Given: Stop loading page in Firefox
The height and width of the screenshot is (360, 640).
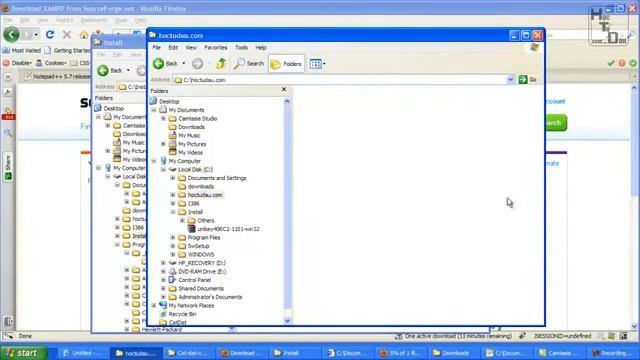Looking at the screenshot, I should pyautogui.click(x=67, y=35).
